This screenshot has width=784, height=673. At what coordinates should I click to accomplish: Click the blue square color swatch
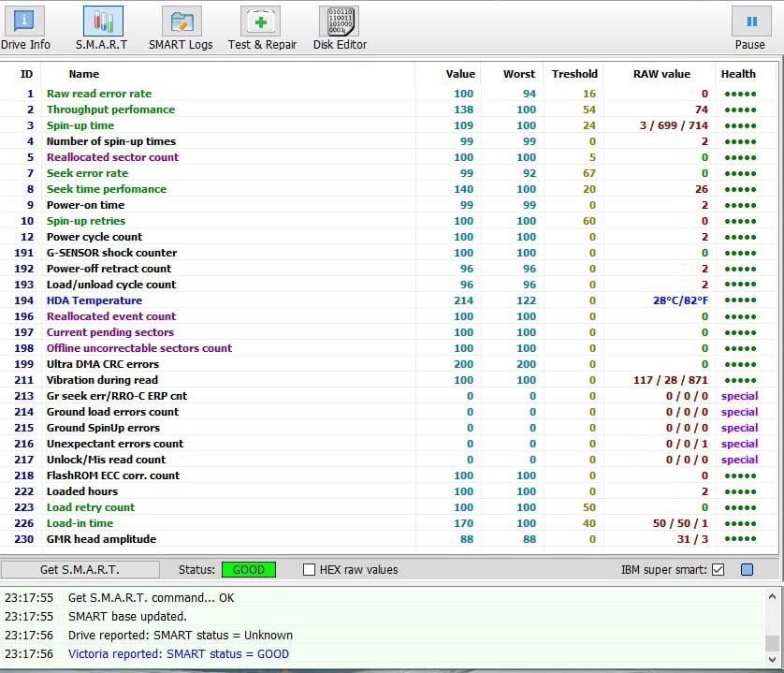[x=747, y=569]
